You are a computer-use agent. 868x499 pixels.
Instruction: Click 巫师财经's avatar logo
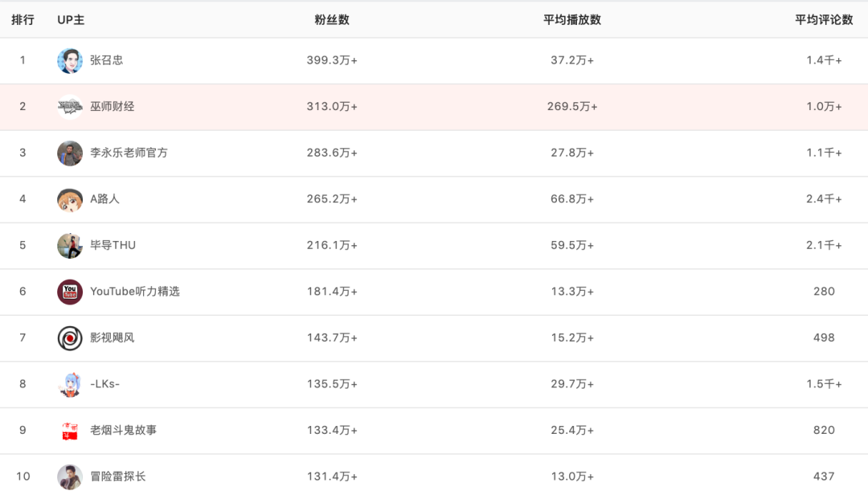[x=70, y=106]
